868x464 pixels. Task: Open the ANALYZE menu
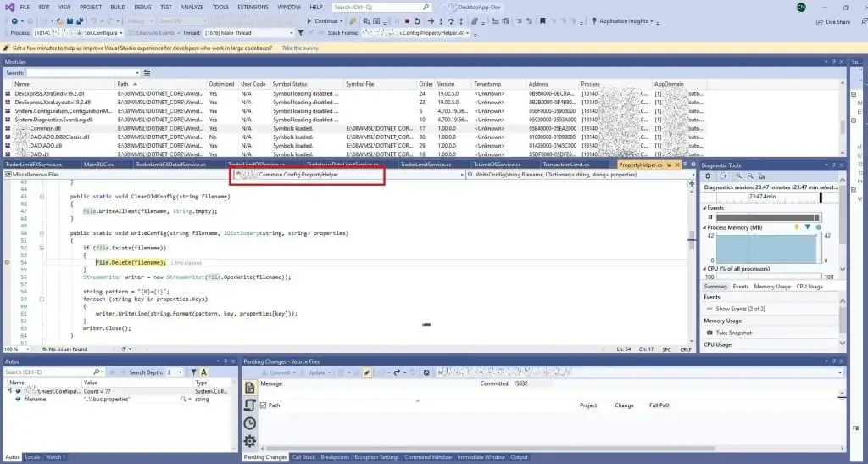pos(192,7)
